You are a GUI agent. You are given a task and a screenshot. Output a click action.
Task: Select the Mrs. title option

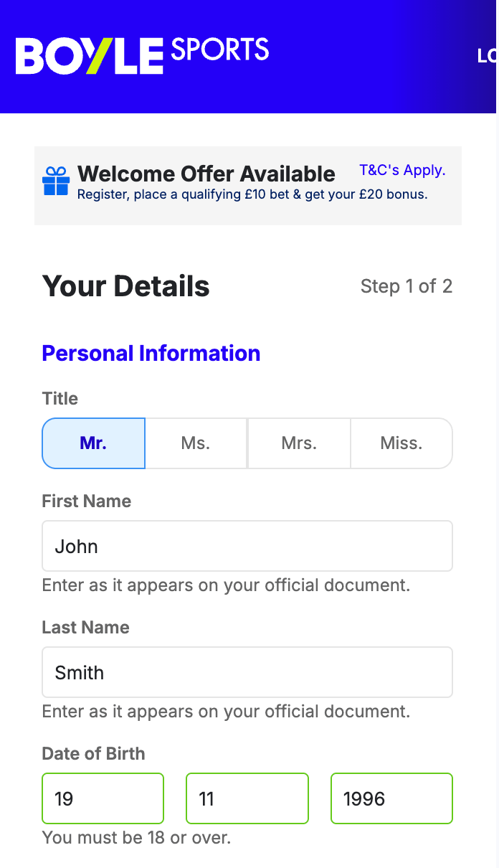(299, 443)
